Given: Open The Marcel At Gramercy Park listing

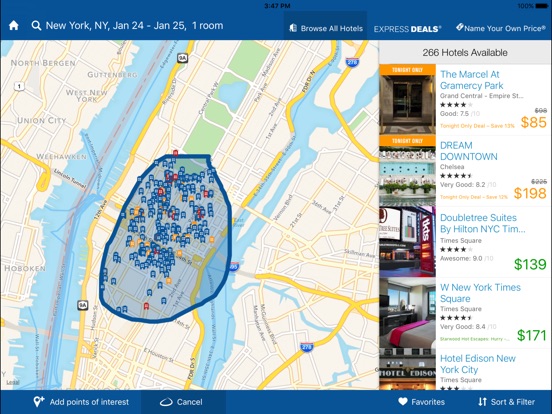Looking at the screenshot, I should pyautogui.click(x=465, y=99).
